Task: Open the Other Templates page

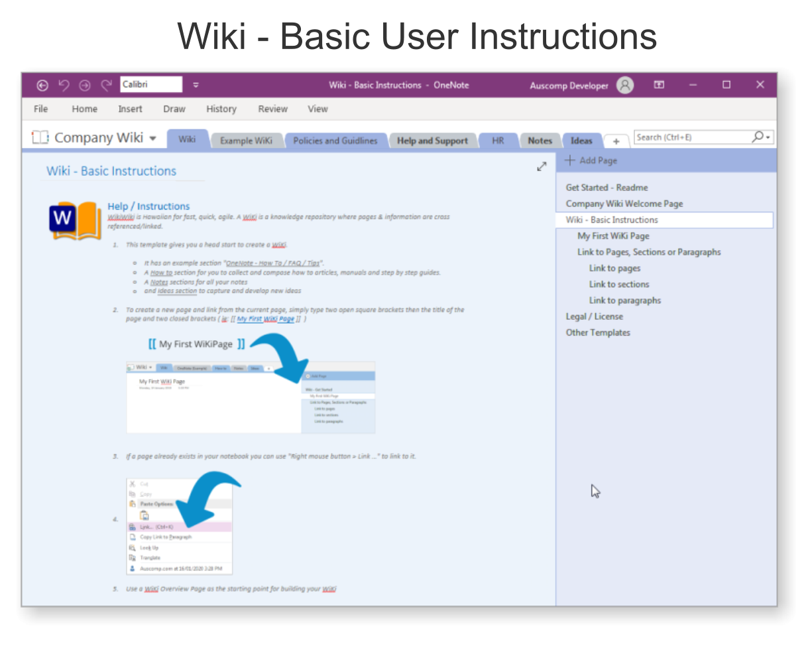Action: pos(598,332)
